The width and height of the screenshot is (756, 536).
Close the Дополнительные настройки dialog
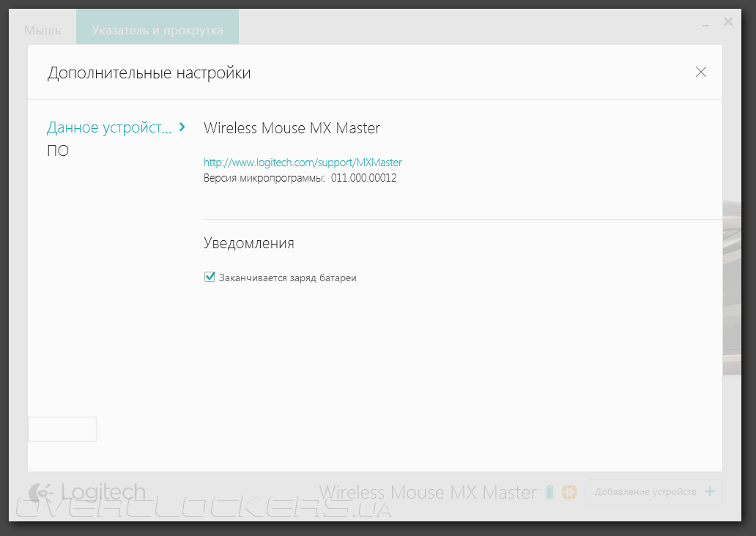tap(700, 72)
